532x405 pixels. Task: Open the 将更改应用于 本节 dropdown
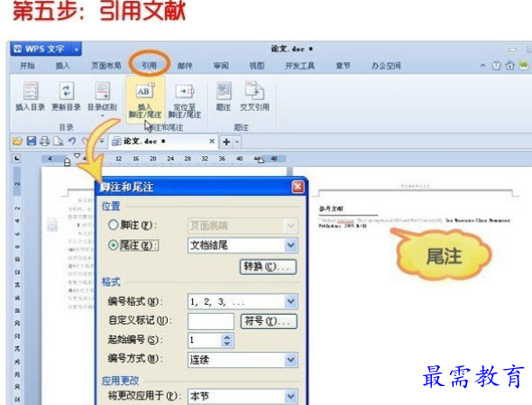[290, 396]
